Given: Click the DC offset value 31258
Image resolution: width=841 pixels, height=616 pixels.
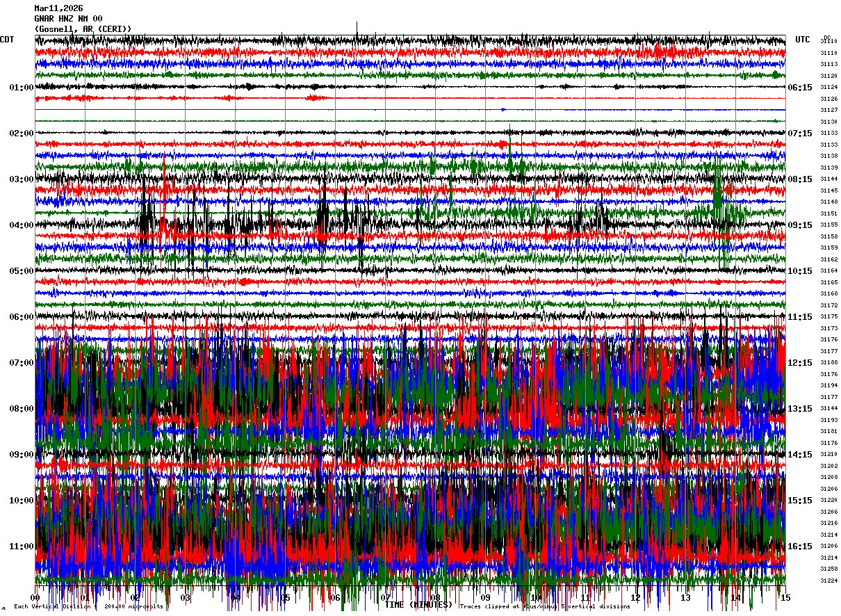Looking at the screenshot, I should [x=828, y=569].
